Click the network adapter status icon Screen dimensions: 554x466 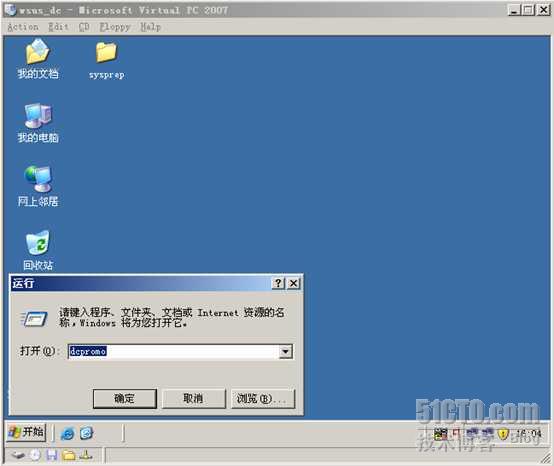point(86,455)
